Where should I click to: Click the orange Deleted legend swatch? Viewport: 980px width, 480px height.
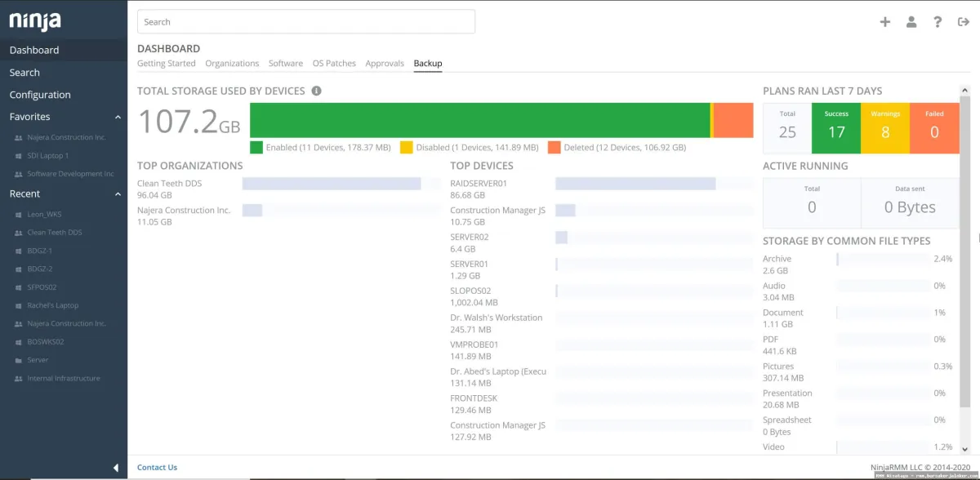pyautogui.click(x=554, y=148)
